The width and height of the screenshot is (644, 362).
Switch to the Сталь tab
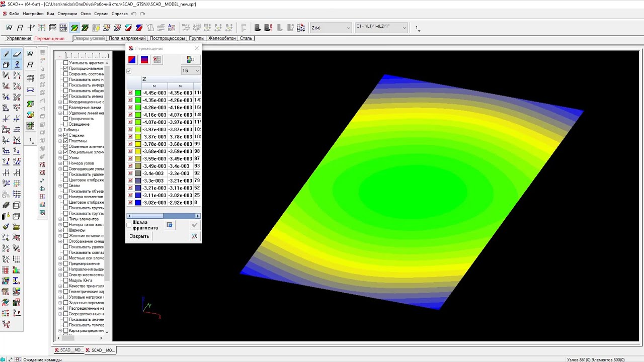coord(246,38)
